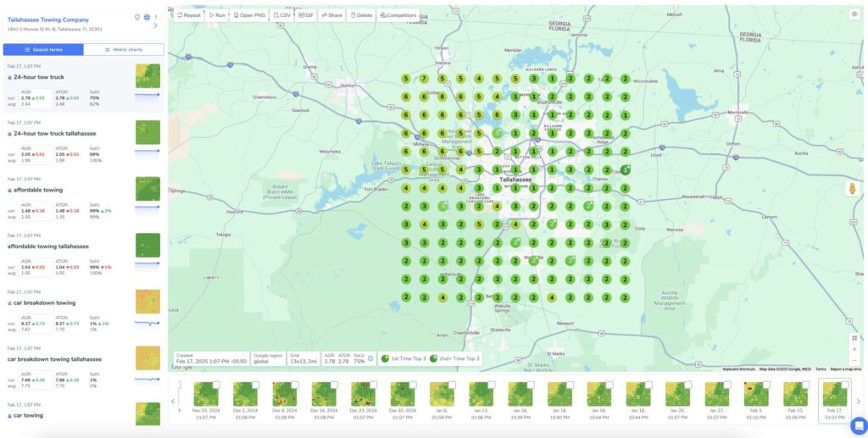Screen dimensions: 868x438
Task: Click the map fullscreen grid icon
Action: click(x=854, y=338)
